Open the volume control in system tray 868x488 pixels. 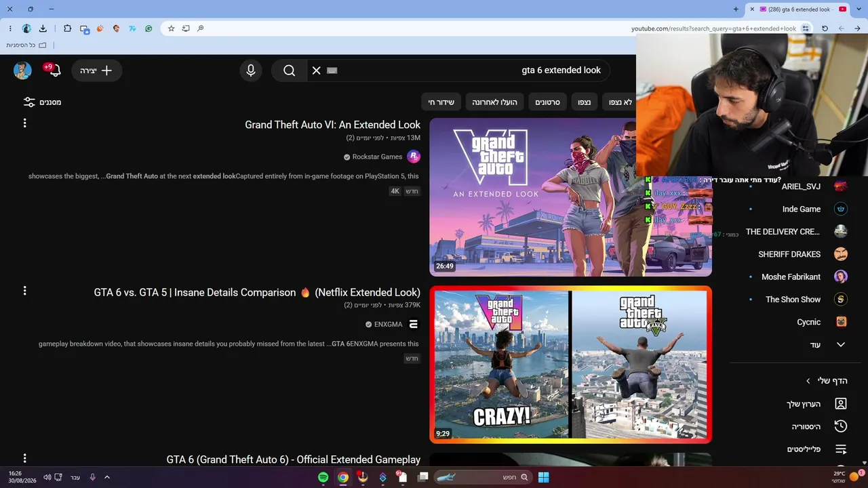tap(47, 477)
